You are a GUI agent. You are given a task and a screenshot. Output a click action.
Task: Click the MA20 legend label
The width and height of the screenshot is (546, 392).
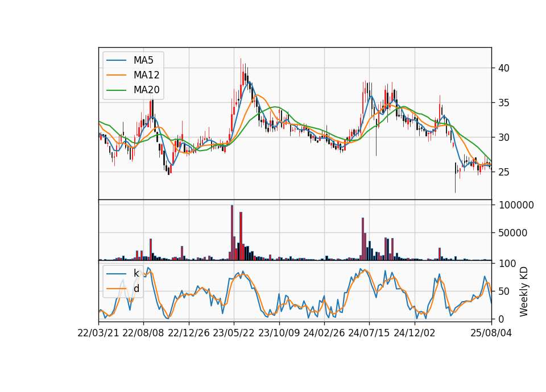tap(146, 90)
